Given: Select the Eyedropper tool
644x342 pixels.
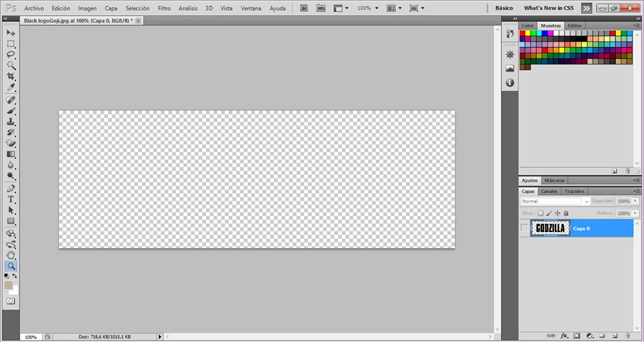Looking at the screenshot, I should point(11,87).
